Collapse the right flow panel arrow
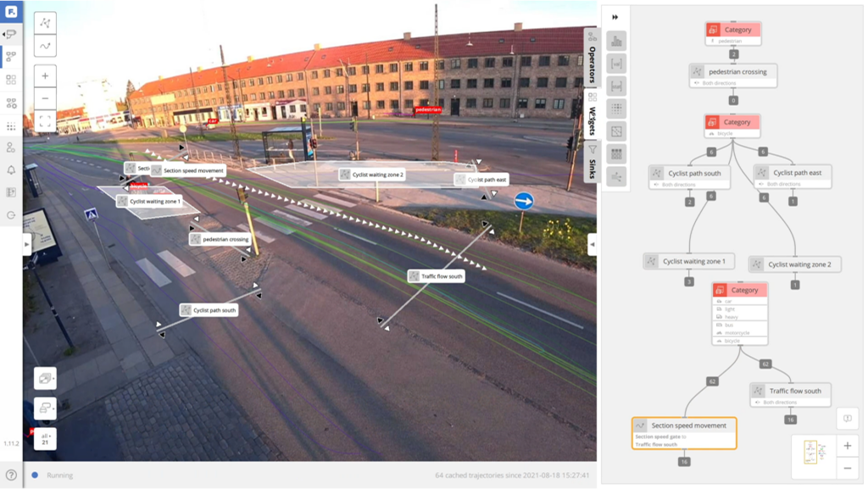The width and height of the screenshot is (868, 489). tap(592, 244)
